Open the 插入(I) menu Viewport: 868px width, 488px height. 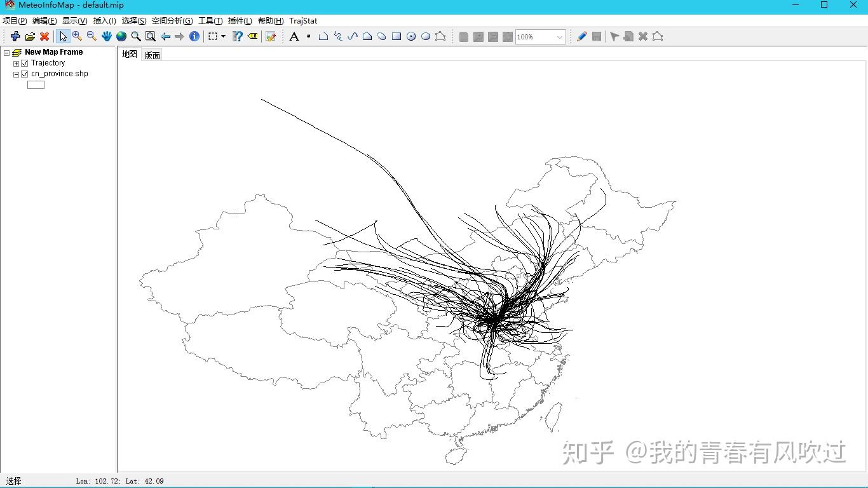(x=105, y=21)
